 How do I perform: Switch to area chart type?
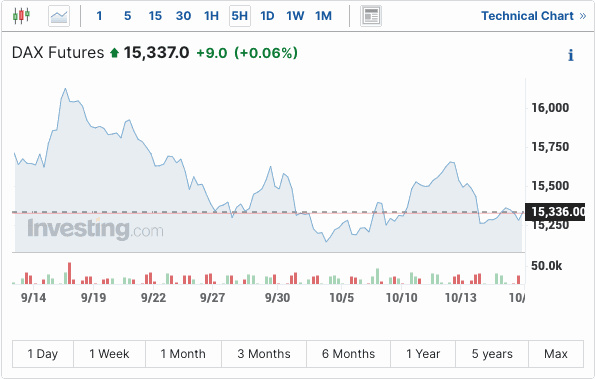coord(59,16)
